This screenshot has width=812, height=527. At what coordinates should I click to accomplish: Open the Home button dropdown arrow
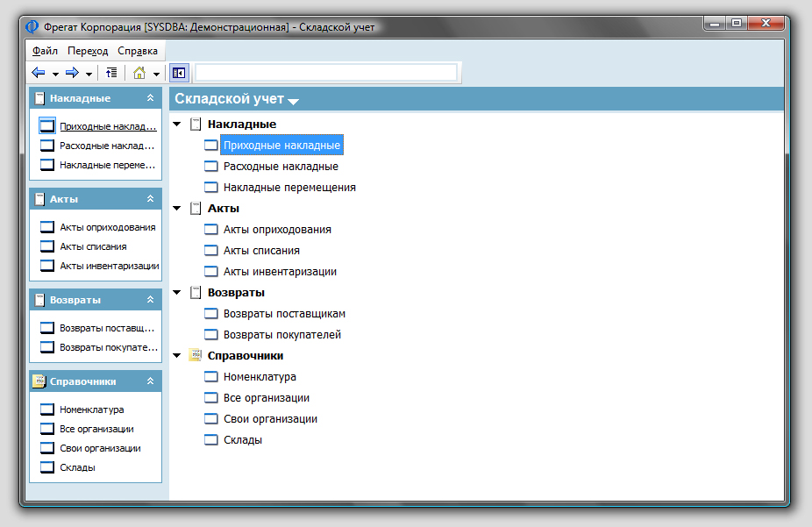[156, 74]
